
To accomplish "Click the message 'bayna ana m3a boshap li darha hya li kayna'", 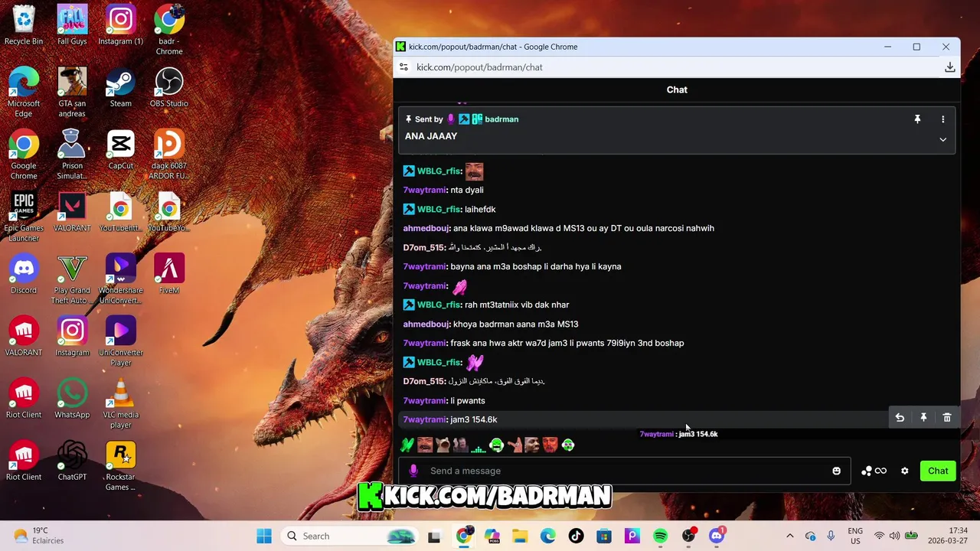I will click(536, 266).
